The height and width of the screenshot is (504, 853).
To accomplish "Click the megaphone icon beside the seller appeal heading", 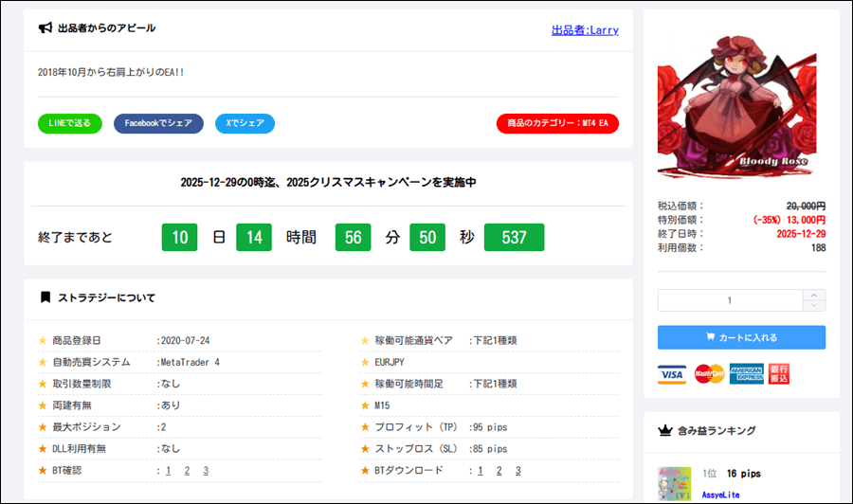I will 45,28.
